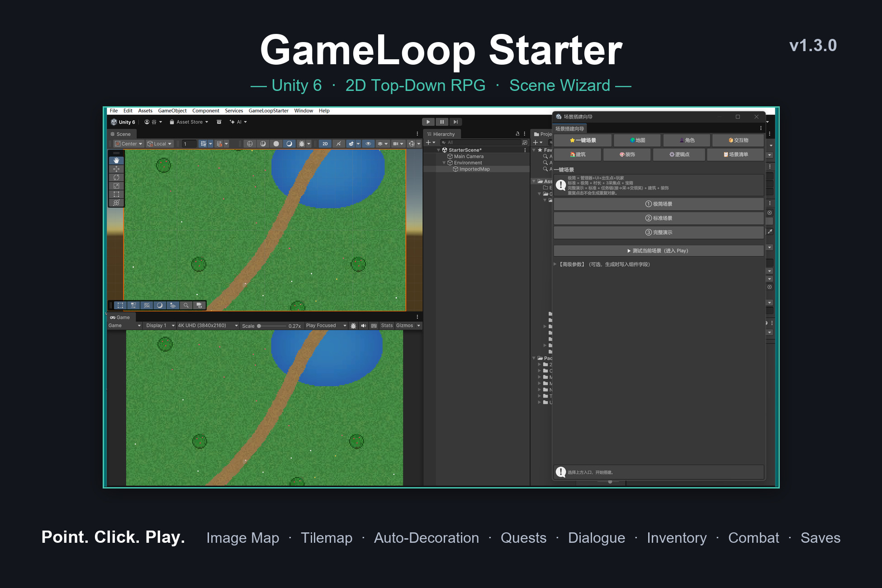Click the draw mode wireframe globe icon

point(250,144)
